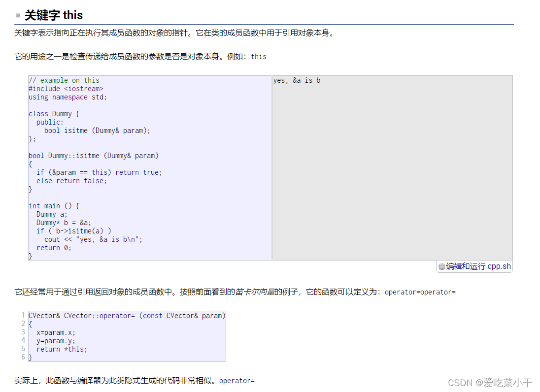The width and height of the screenshot is (540, 392).
Task: Click 'bool isitme (Dummy& param);' declaration line
Action: (97, 131)
